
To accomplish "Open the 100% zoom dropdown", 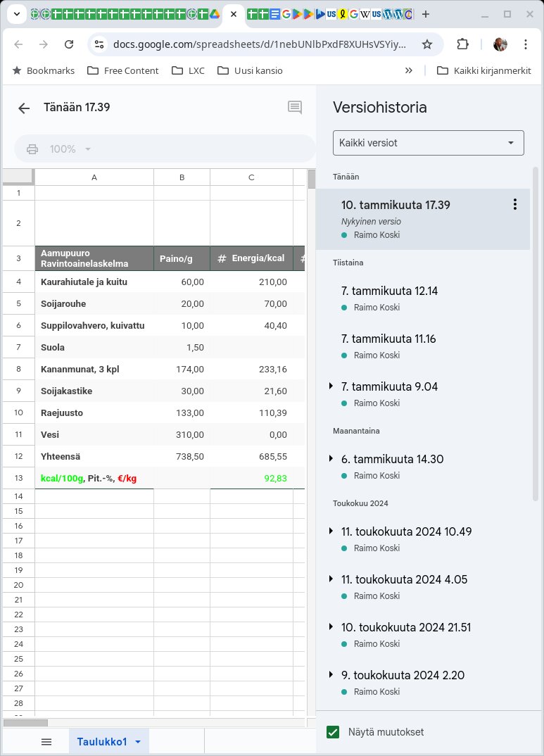I will pyautogui.click(x=70, y=149).
